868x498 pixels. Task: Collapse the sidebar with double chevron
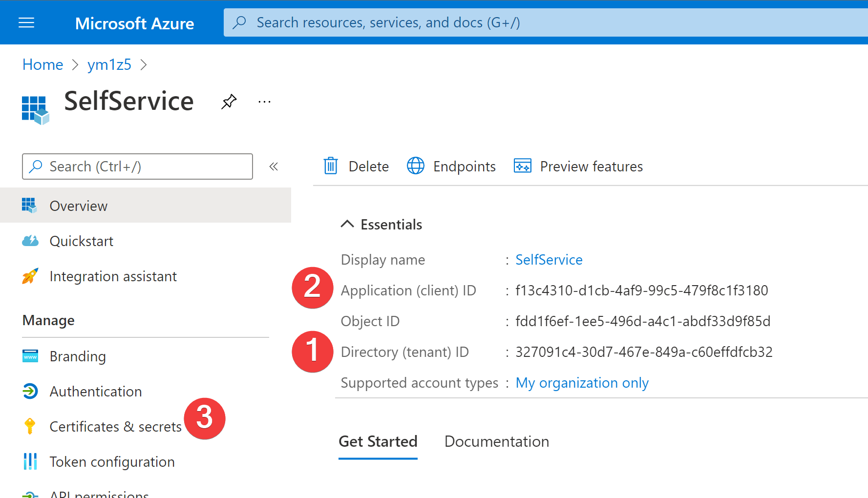click(x=274, y=166)
